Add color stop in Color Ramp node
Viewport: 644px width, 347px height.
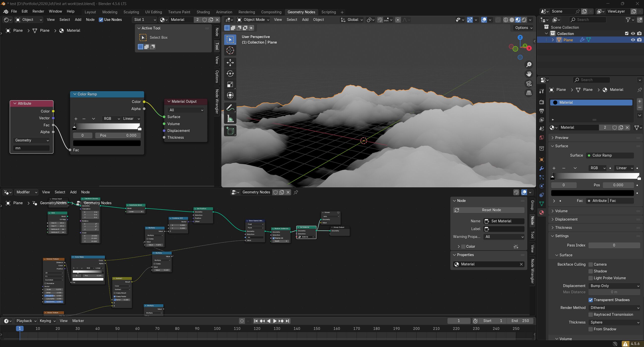coord(76,119)
